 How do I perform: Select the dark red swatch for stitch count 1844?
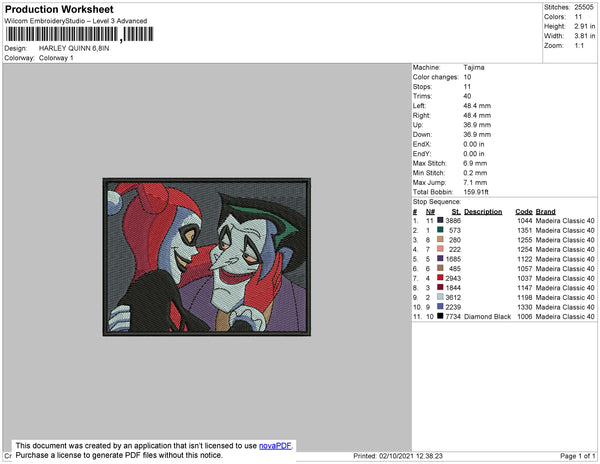click(x=440, y=287)
